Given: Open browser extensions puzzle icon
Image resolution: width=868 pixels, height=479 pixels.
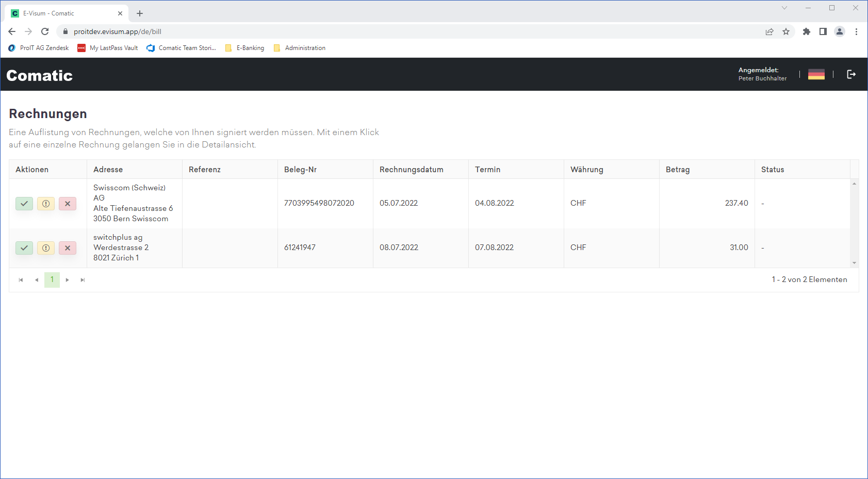Looking at the screenshot, I should tap(807, 31).
